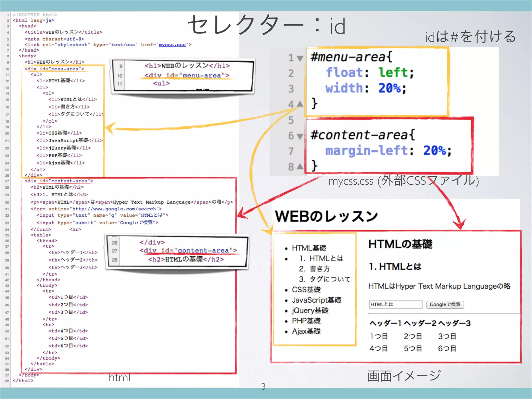This screenshot has width=532, height=399.
Task: Click the '<html lang=ja>' source line
Action: point(34,20)
